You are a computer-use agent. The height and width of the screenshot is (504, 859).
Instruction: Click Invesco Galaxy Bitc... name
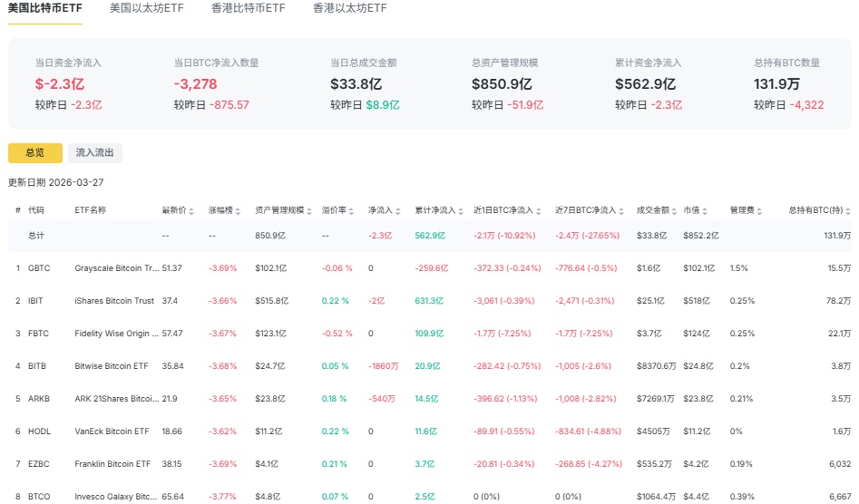115,497
